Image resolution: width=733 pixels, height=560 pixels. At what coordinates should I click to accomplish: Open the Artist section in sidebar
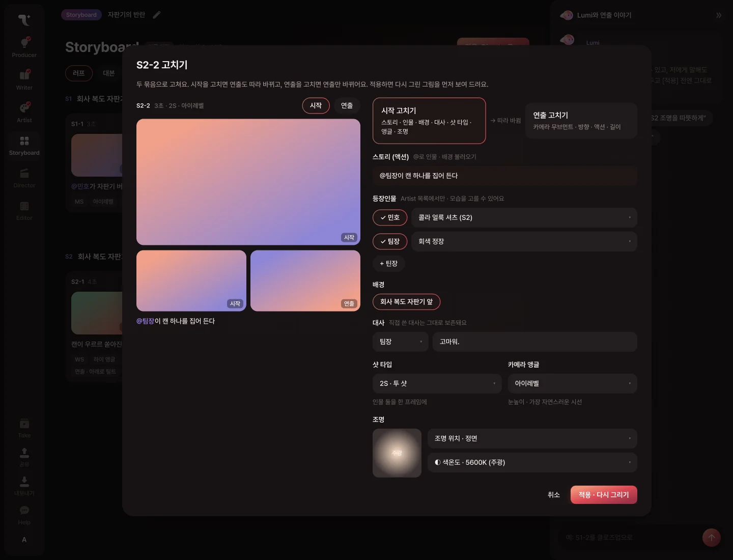pyautogui.click(x=24, y=112)
